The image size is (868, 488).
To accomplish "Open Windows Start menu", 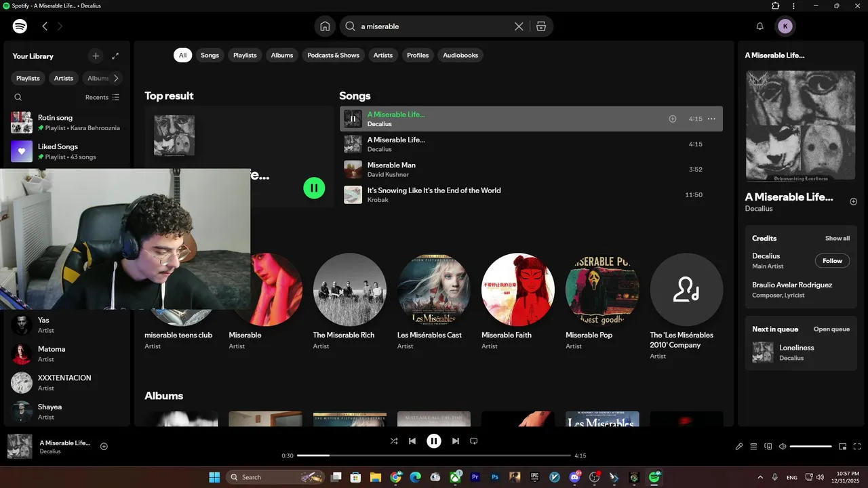I will (214, 477).
